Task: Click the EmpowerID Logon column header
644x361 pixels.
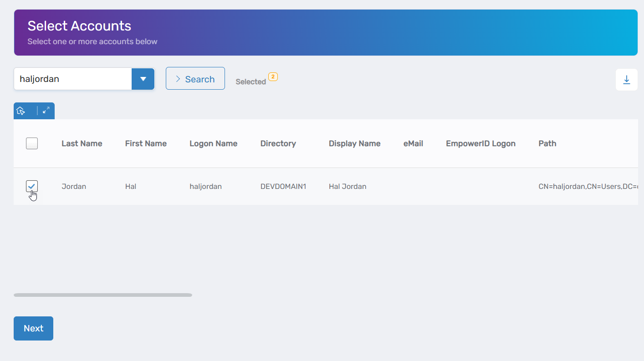Action: (x=480, y=143)
